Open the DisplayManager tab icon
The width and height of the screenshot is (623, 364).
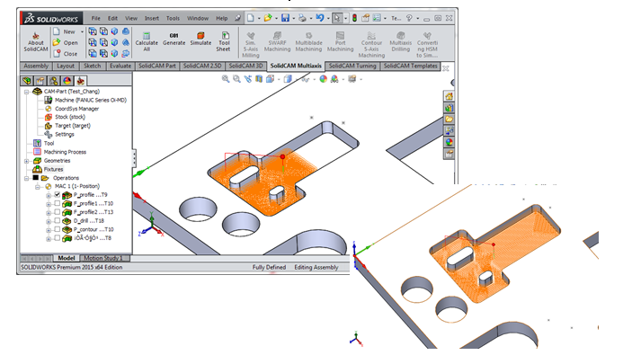67,81
